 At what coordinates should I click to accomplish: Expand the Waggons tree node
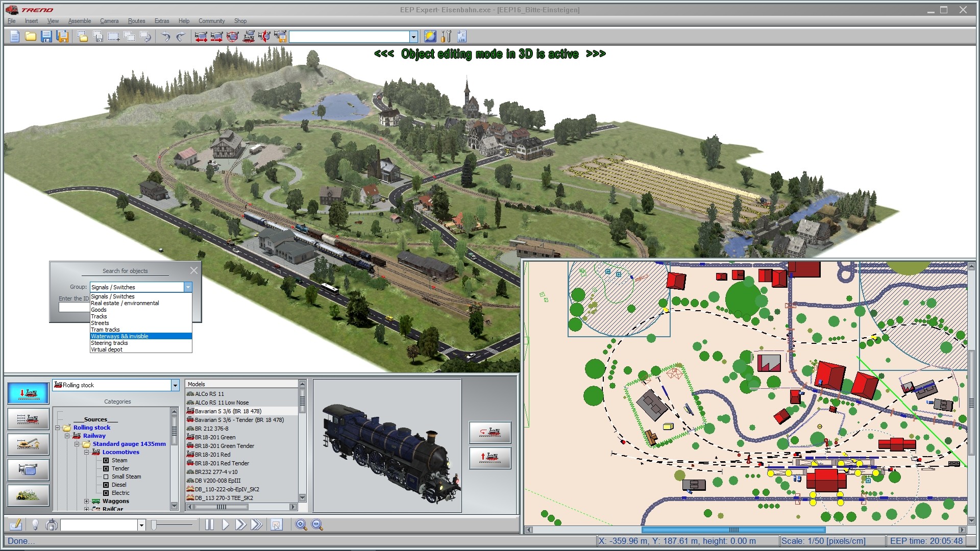pos(86,501)
